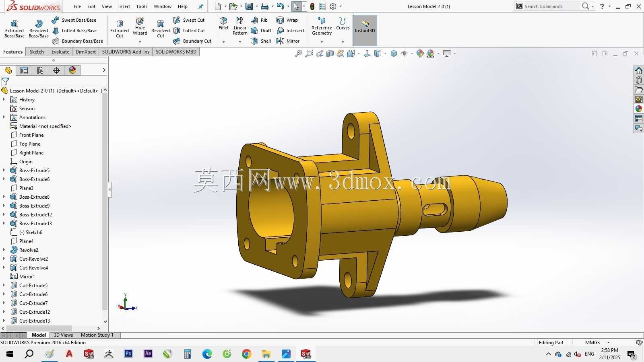Open the Tools menu

[x=142, y=6]
